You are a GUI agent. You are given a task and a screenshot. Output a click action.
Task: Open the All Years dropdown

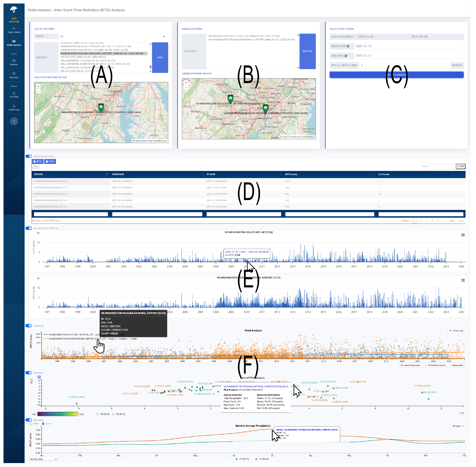pos(458,426)
